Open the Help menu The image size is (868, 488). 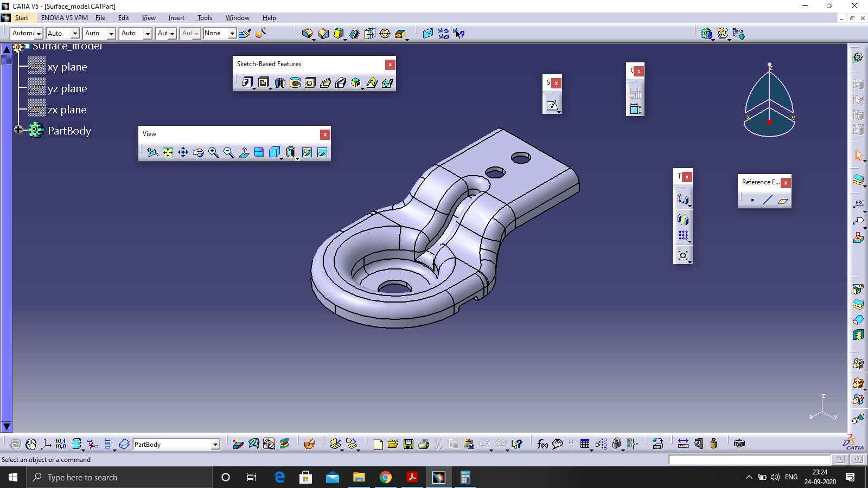tap(269, 18)
